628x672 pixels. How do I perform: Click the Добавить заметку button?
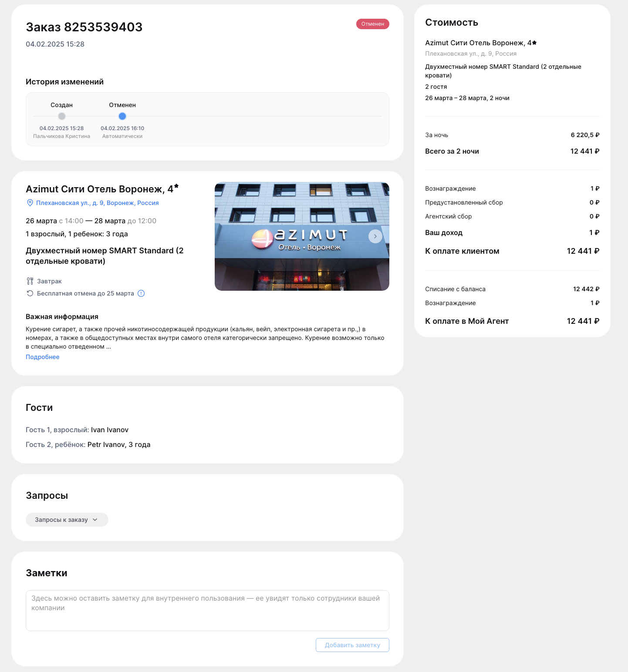352,645
